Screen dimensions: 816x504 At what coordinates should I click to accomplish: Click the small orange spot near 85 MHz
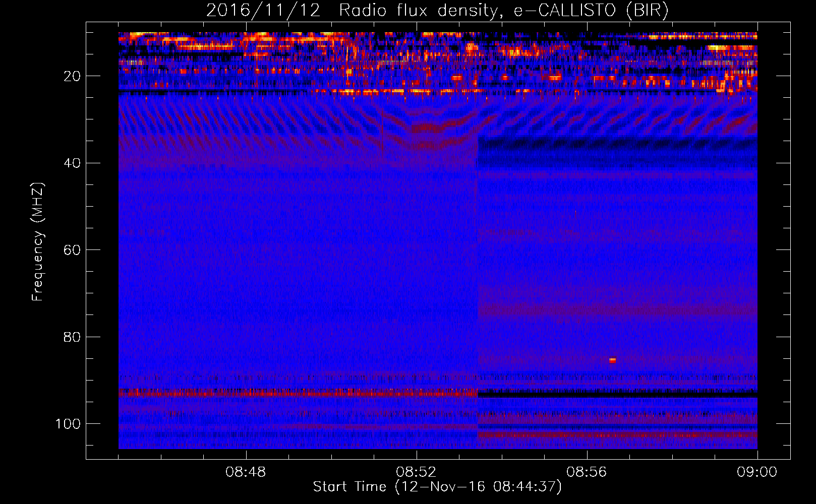(612, 360)
